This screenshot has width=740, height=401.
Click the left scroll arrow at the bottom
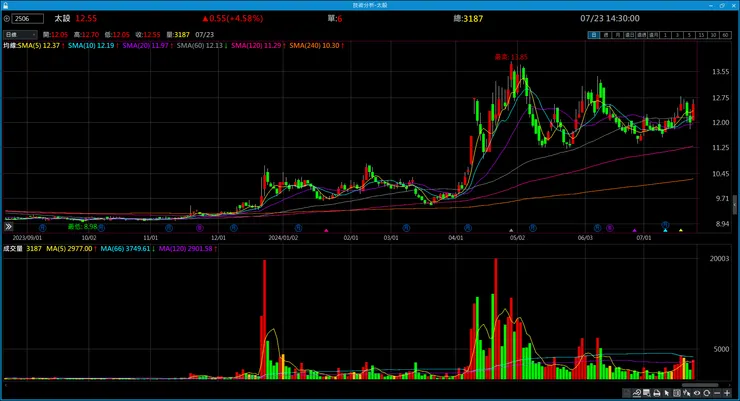pyautogui.click(x=5, y=385)
